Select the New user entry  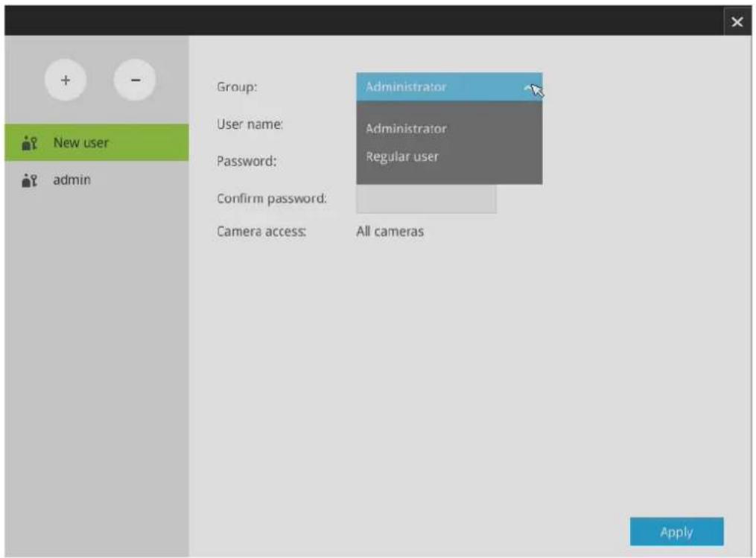click(x=97, y=143)
